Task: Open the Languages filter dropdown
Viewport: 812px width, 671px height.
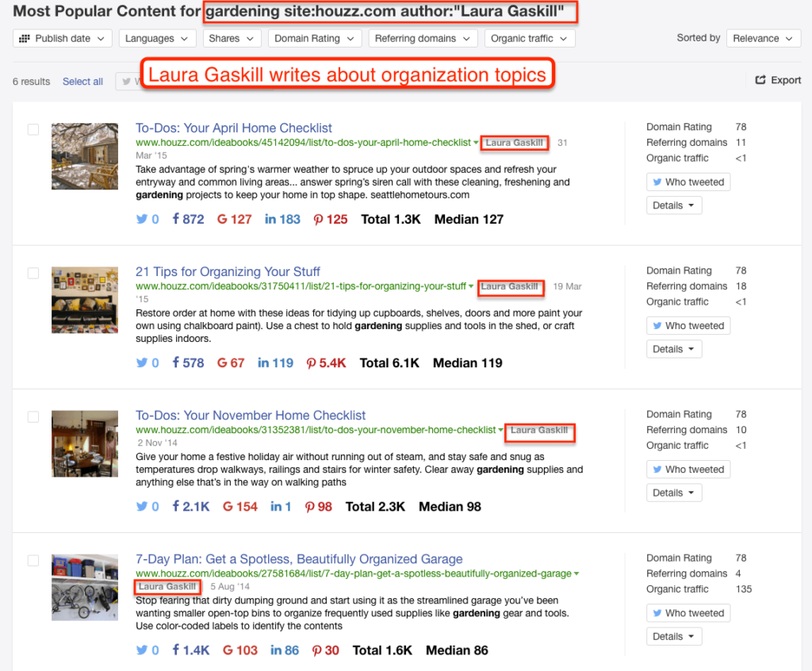Action: (157, 38)
